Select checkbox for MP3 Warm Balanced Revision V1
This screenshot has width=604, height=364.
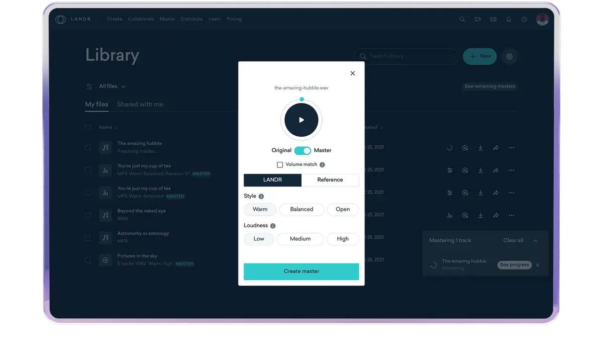click(x=88, y=170)
